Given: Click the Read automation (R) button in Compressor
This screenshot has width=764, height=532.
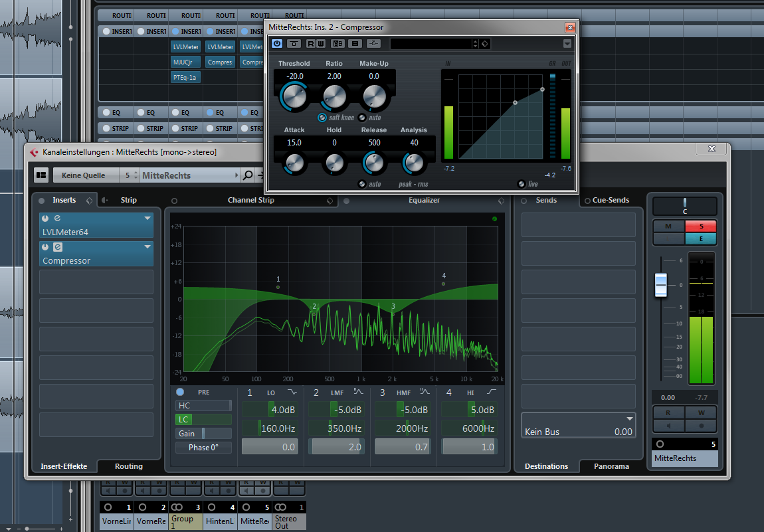Looking at the screenshot, I should coord(311,44).
